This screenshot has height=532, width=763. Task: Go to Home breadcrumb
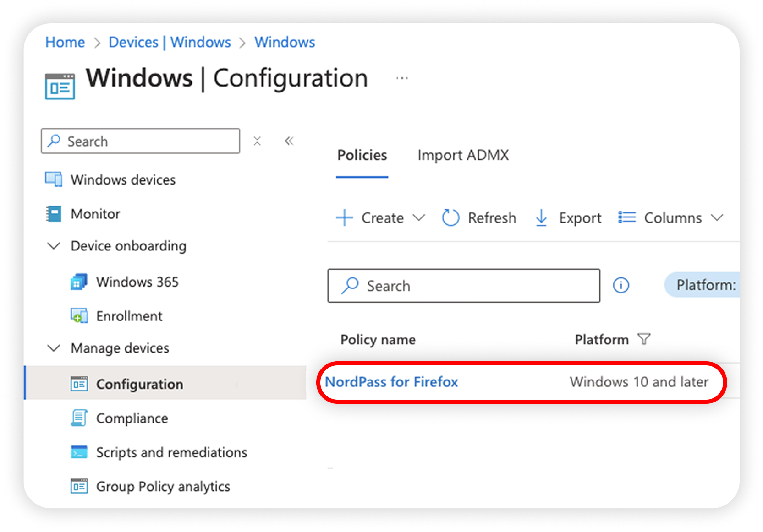[x=65, y=42]
